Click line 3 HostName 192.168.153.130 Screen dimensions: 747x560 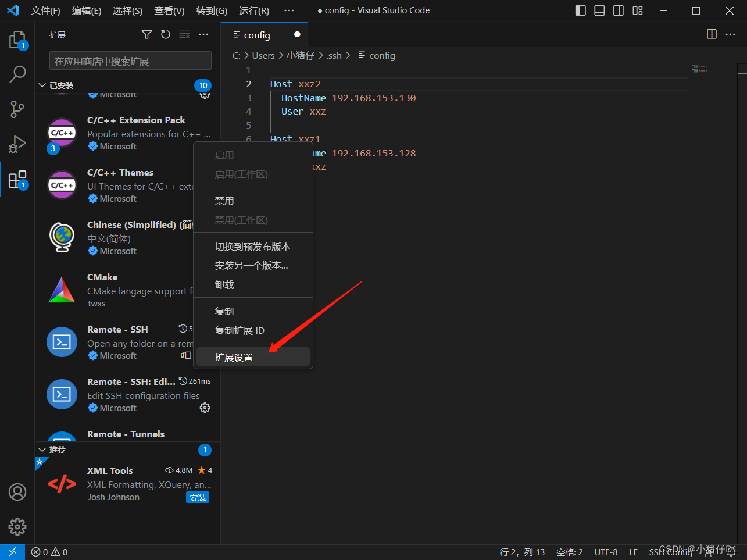point(349,98)
